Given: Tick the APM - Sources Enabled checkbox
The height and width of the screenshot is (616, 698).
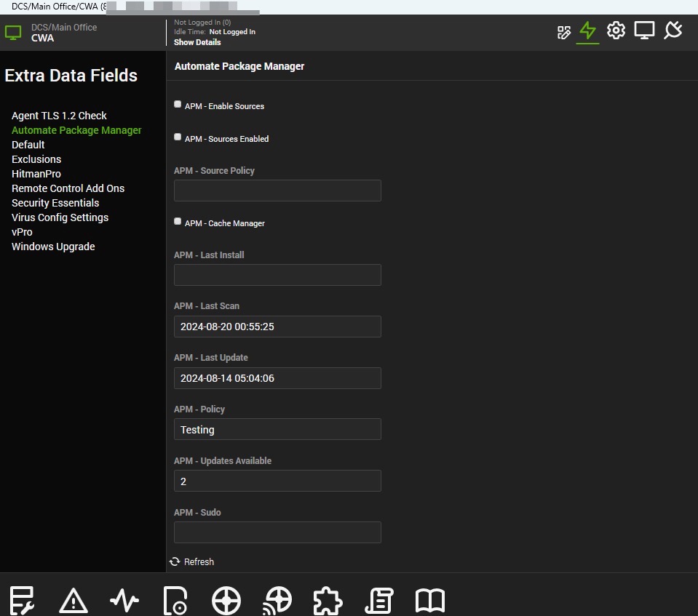Looking at the screenshot, I should tap(178, 137).
